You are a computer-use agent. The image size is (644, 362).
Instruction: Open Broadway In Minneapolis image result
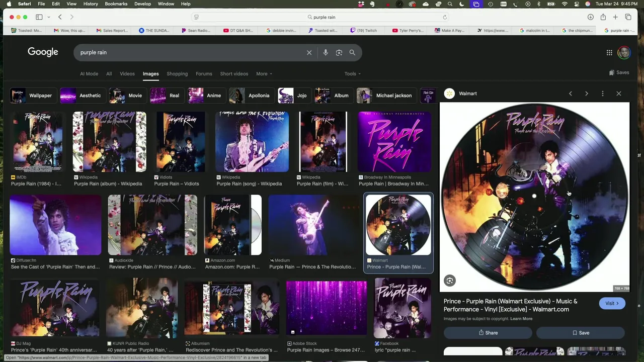click(394, 142)
